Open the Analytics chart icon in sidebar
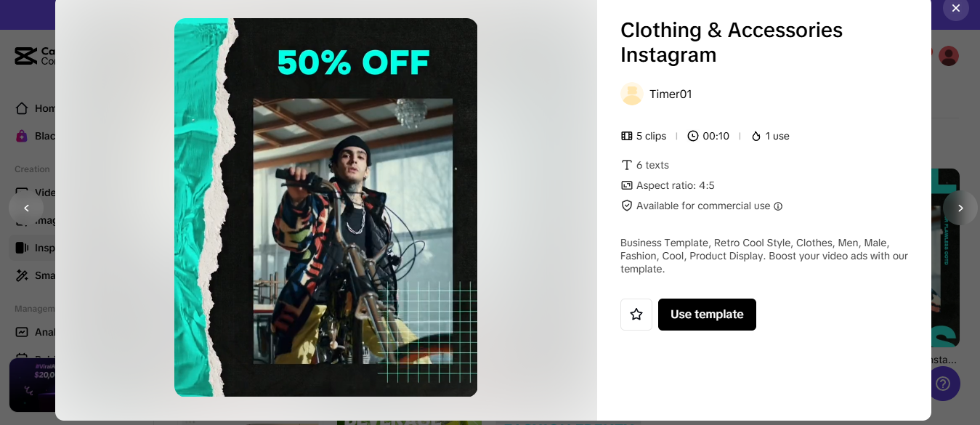980x425 pixels. pos(22,332)
